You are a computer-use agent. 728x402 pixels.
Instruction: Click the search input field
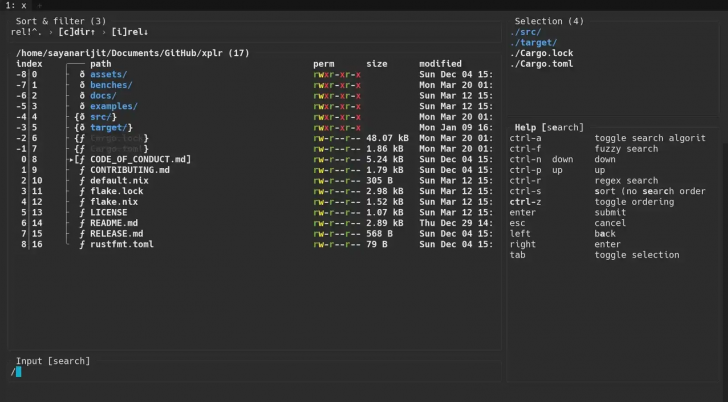point(250,372)
